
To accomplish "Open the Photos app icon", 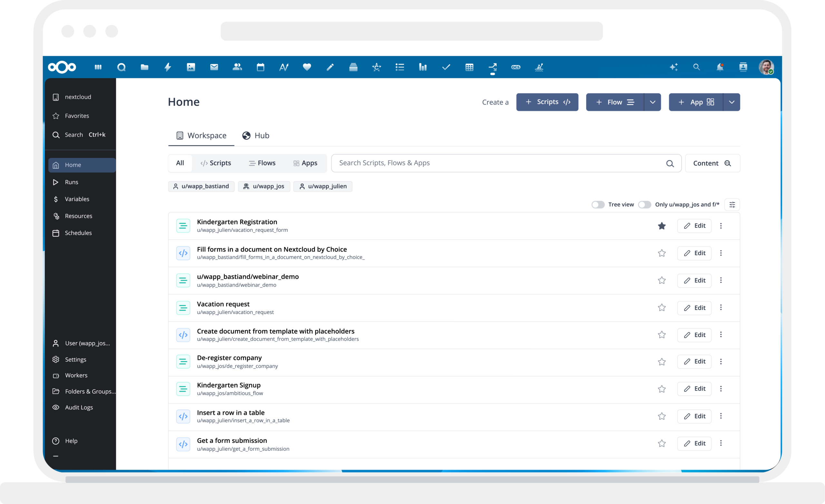I will [191, 67].
